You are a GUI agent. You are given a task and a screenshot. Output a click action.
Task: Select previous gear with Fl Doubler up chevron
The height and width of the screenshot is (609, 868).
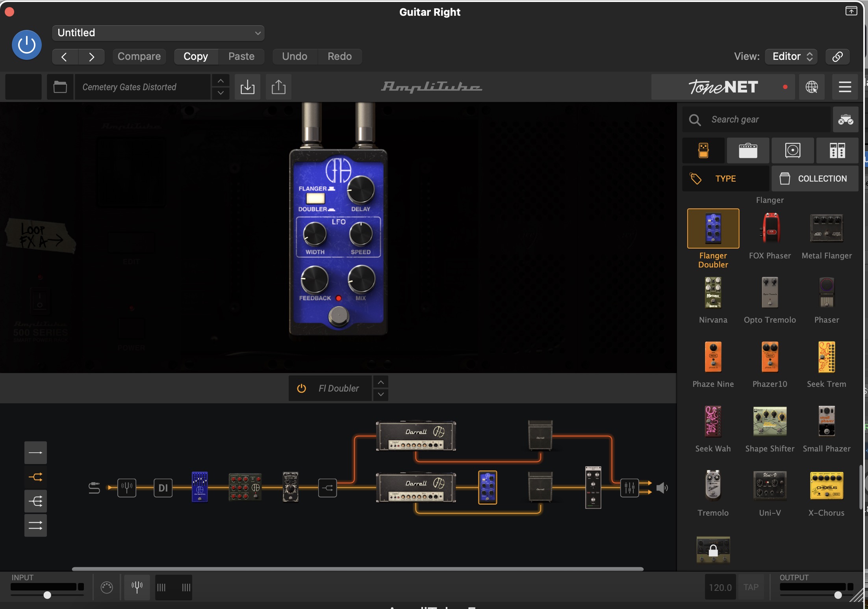(381, 382)
